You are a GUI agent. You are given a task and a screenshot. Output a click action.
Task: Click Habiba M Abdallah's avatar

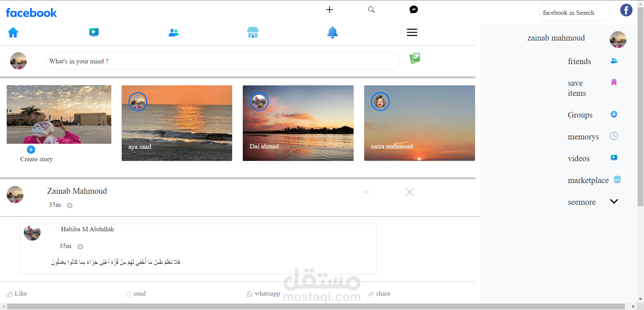tap(32, 232)
